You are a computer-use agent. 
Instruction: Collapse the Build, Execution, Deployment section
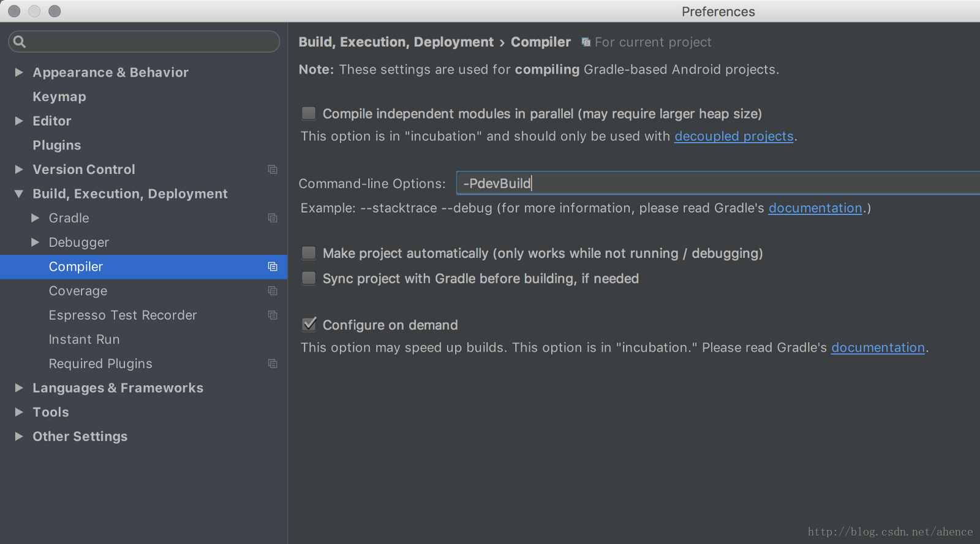(x=19, y=194)
